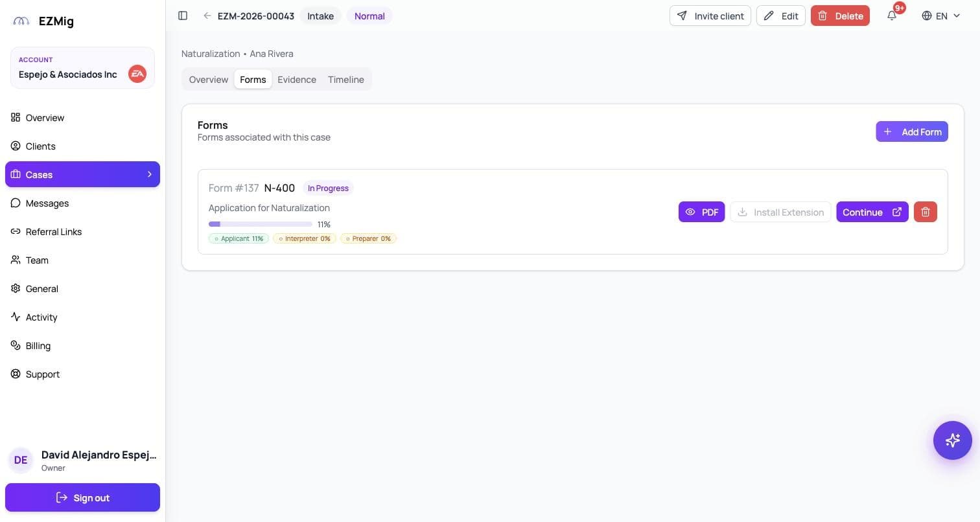The height and width of the screenshot is (522, 980).
Task: Select the Forms tab
Action: pos(253,80)
